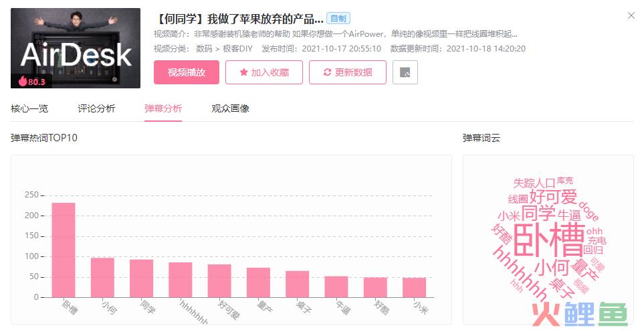644x330 pixels.
Task: Click the video title 我做了苹果放弃的产品
Action: coord(239,19)
